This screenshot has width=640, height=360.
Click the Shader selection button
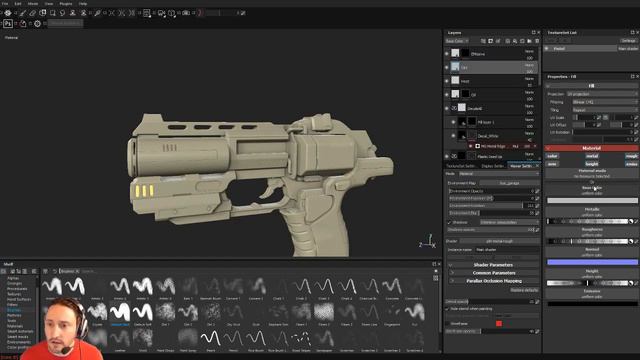[x=499, y=241]
